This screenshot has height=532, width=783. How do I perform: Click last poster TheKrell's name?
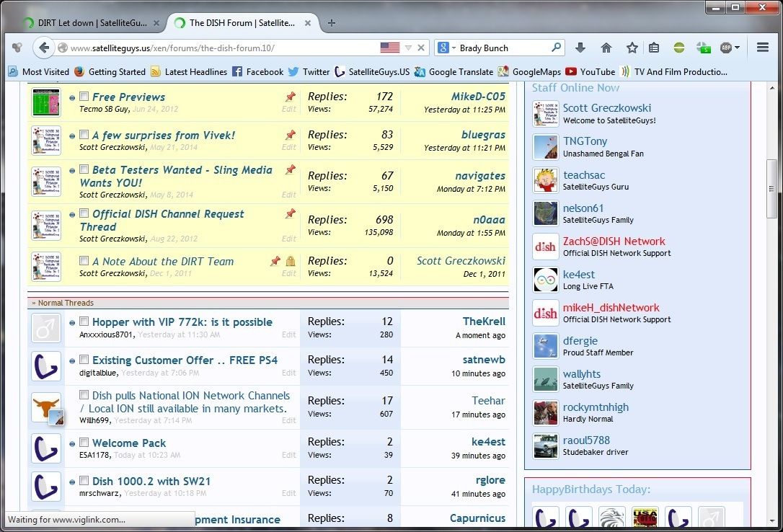pyautogui.click(x=484, y=322)
